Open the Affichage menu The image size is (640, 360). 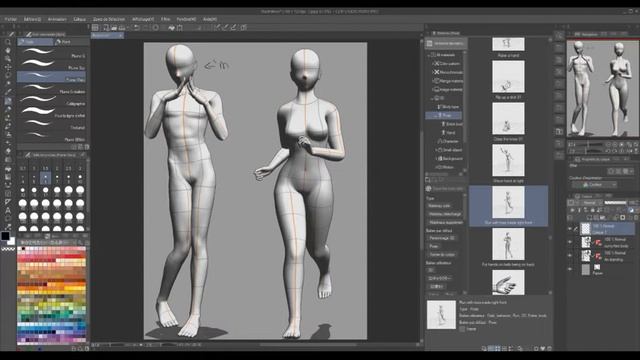(143, 19)
